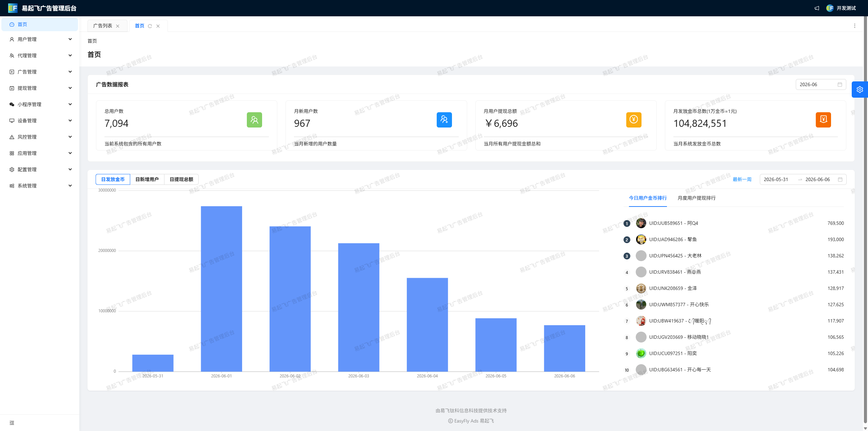The height and width of the screenshot is (431, 868).
Task: Switch chart to 日提现总额
Action: [181, 179]
